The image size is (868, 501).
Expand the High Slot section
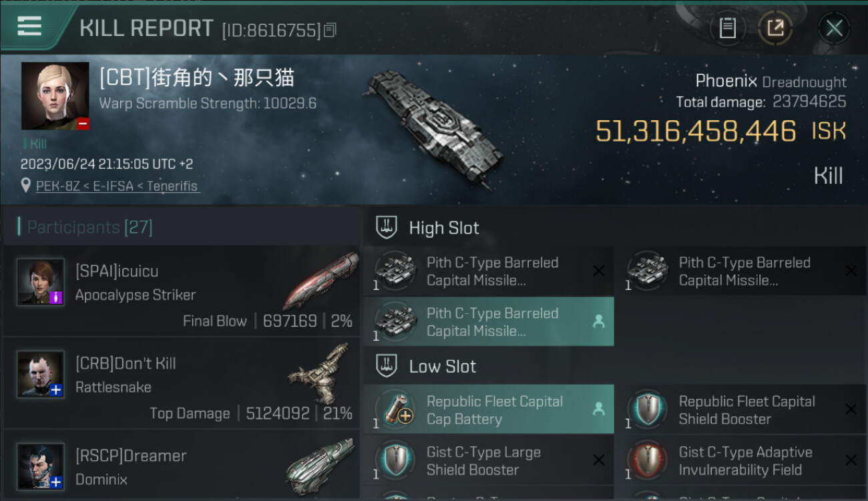coord(443,228)
